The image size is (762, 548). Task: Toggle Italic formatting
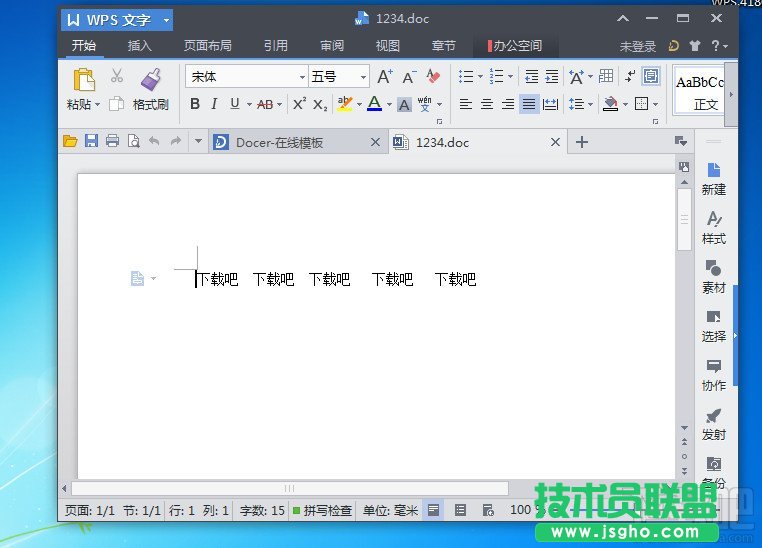click(214, 103)
